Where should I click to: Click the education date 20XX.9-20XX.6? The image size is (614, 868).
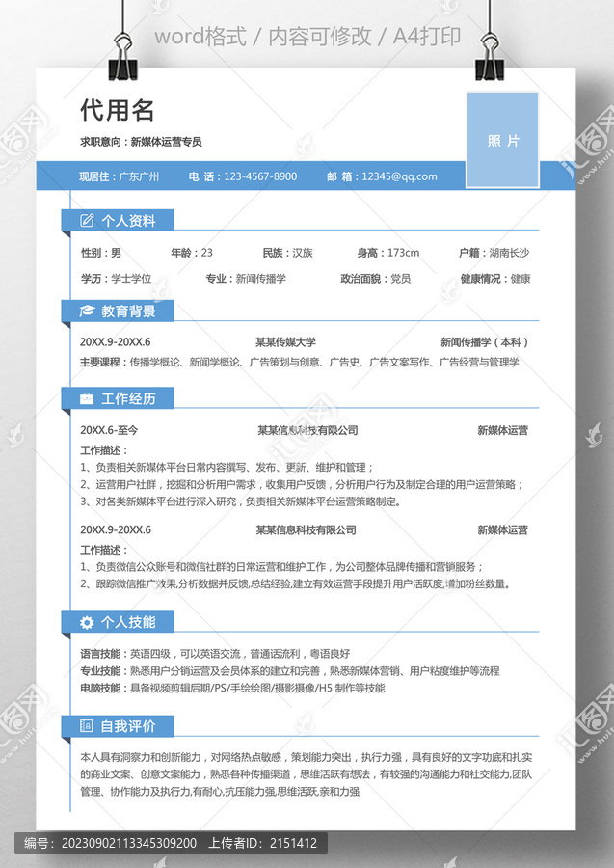115,342
